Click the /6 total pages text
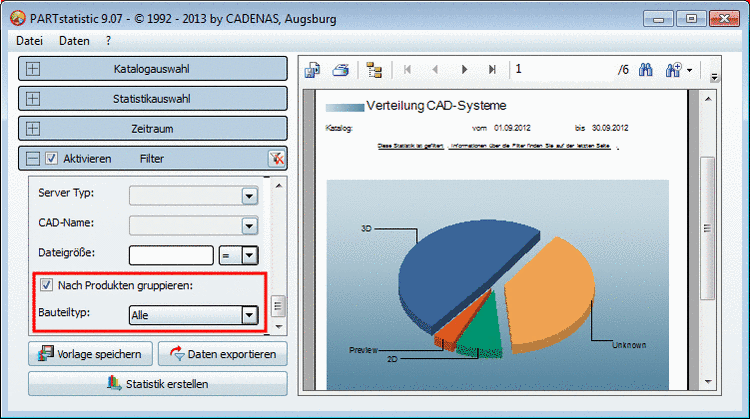The width and height of the screenshot is (750, 419). pos(623,70)
